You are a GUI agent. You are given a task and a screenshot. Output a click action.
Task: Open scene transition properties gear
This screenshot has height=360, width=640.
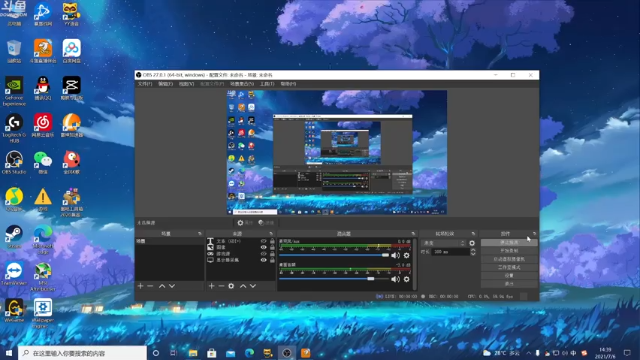[472, 243]
